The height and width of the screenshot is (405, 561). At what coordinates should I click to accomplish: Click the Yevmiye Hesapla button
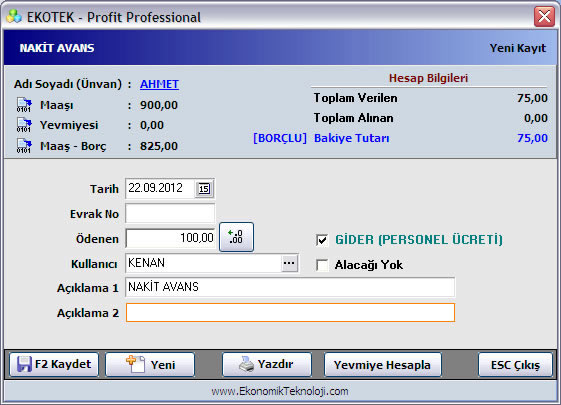tap(383, 365)
